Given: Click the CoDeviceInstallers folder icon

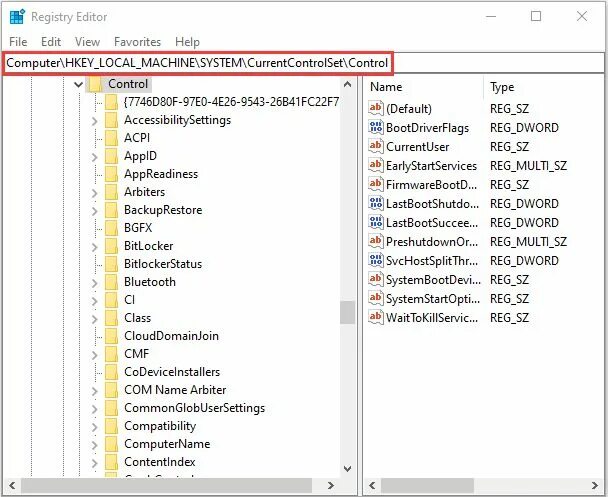Looking at the screenshot, I should tap(111, 372).
